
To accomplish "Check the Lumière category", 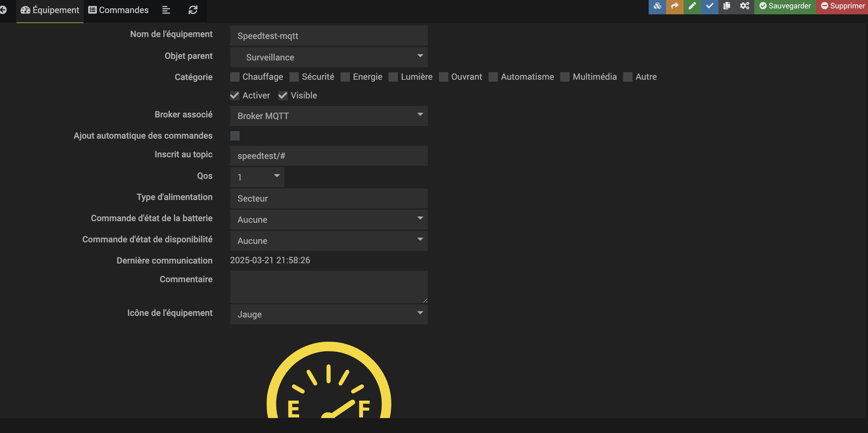I will coord(393,77).
